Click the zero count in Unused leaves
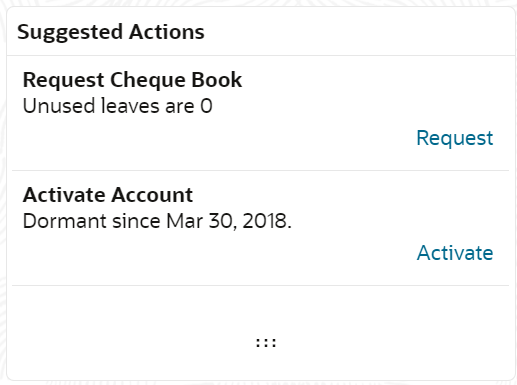This screenshot has height=385, width=517. pos(206,106)
